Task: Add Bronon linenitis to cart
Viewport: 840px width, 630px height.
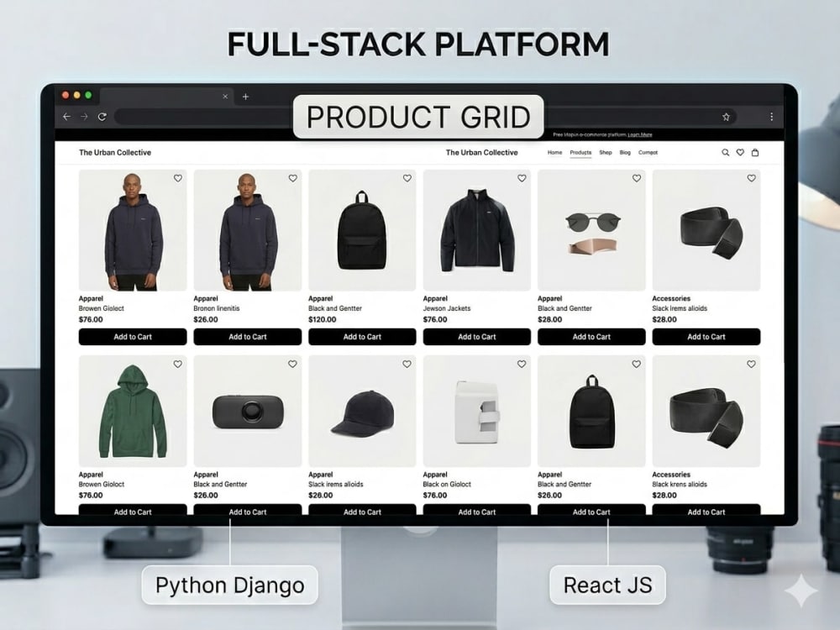Action: (248, 337)
